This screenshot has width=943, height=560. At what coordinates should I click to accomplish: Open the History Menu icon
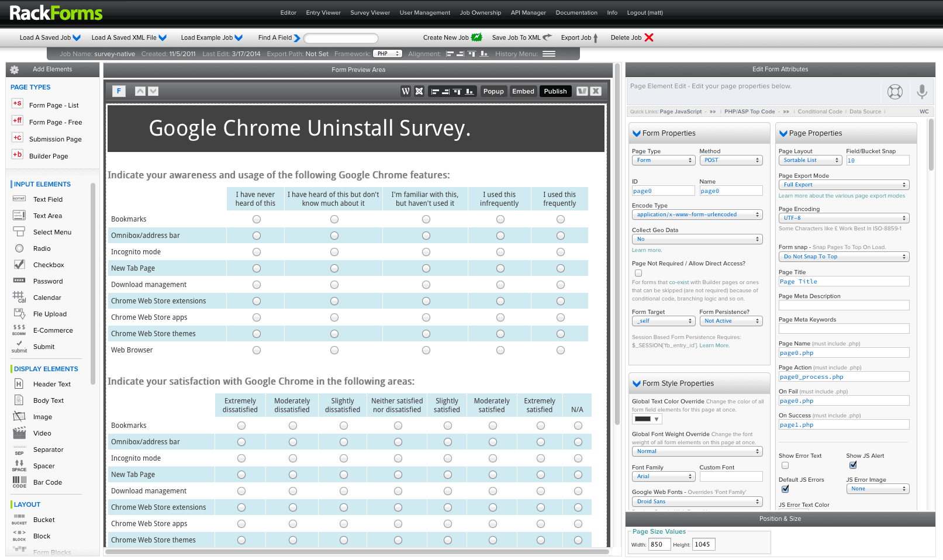point(549,54)
